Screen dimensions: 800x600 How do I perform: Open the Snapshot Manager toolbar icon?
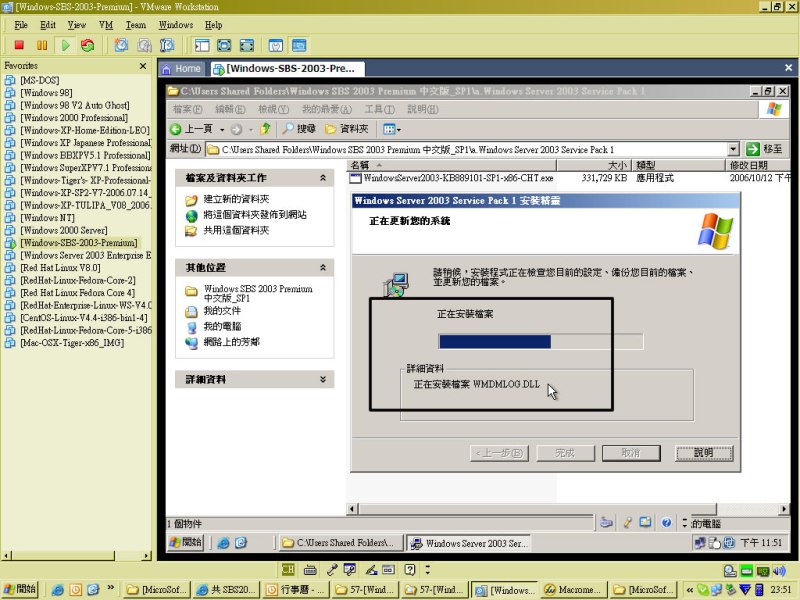[x=167, y=45]
